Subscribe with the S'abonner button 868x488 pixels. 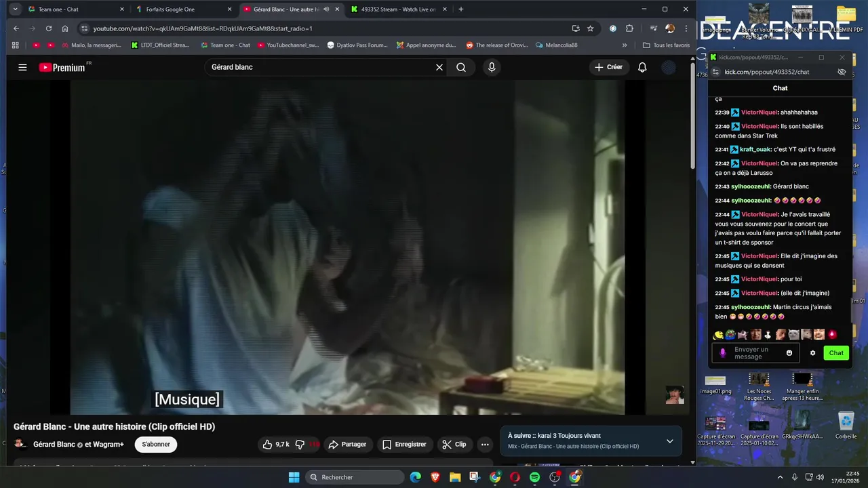(x=156, y=445)
